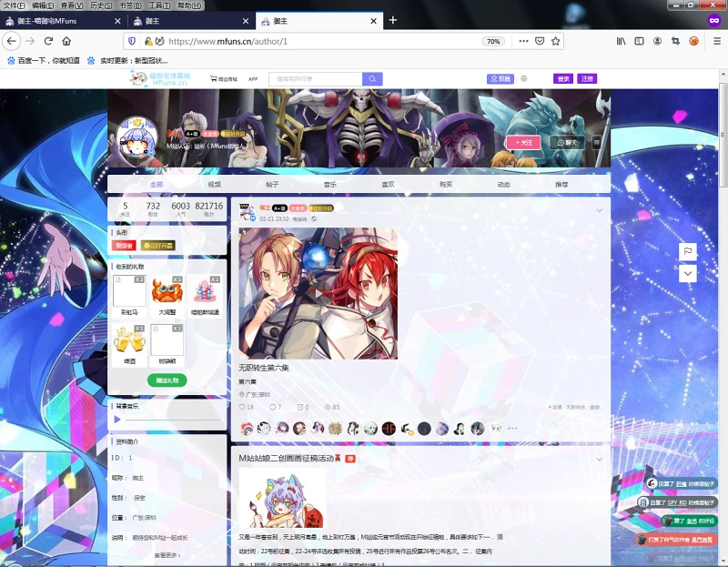Open the Firefox hamburger menu
This screenshot has height=567, width=728.
(x=717, y=41)
